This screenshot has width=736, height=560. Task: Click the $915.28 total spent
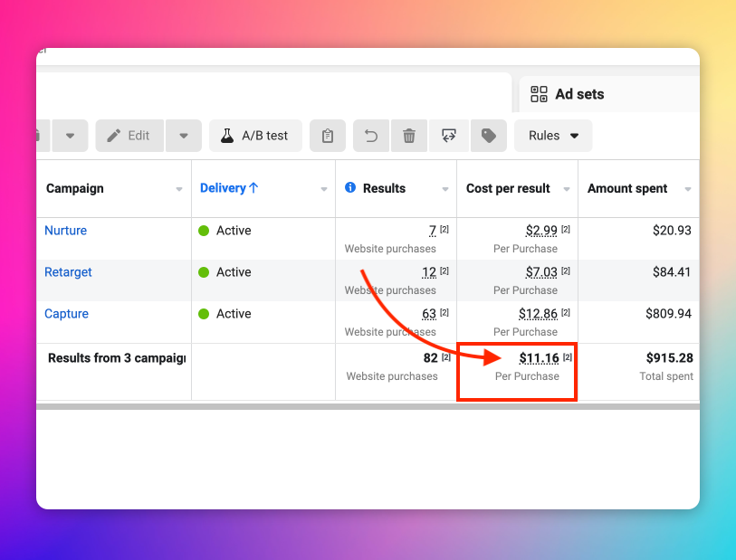coord(669,358)
